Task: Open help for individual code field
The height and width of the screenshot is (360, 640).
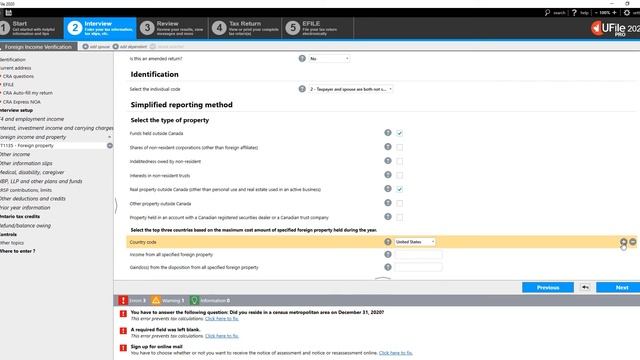Action: point(302,89)
